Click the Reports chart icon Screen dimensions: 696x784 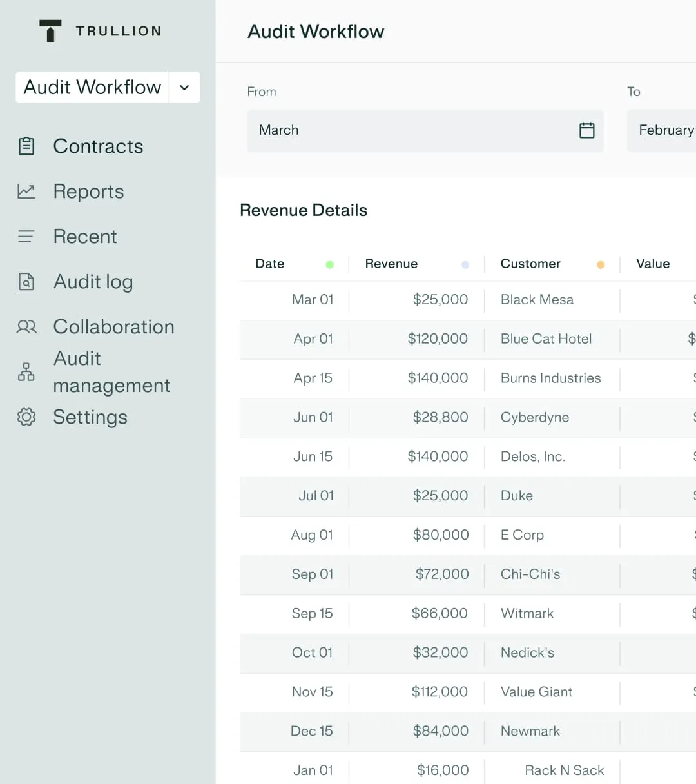[x=26, y=191]
